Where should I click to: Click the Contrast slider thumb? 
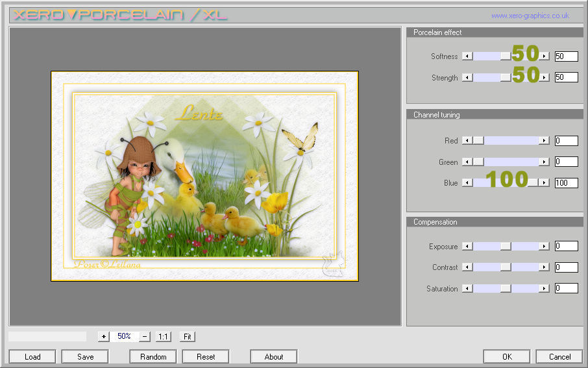(x=506, y=267)
